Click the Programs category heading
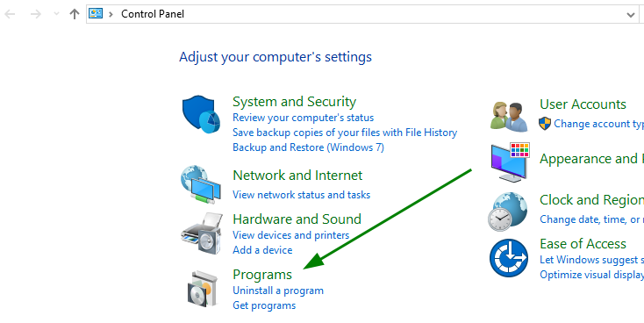Image resolution: width=644 pixels, height=323 pixels. click(262, 275)
